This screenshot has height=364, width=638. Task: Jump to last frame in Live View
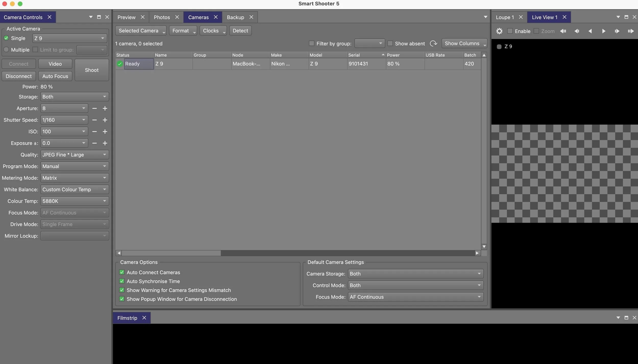(631, 31)
